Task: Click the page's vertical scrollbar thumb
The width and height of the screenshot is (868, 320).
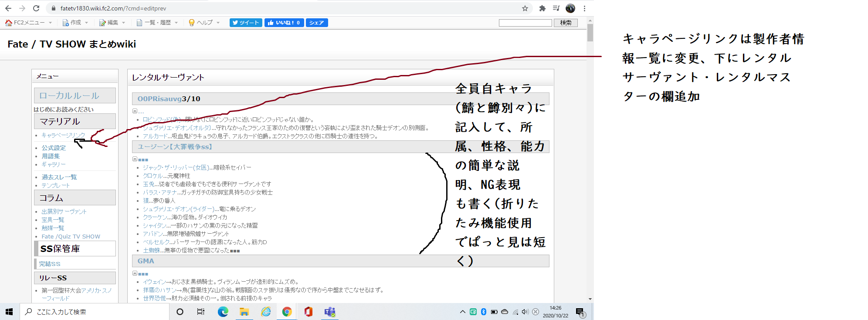Action: [x=590, y=33]
